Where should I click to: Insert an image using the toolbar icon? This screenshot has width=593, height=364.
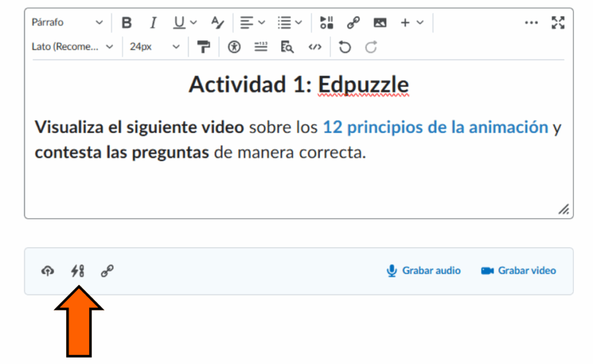380,23
